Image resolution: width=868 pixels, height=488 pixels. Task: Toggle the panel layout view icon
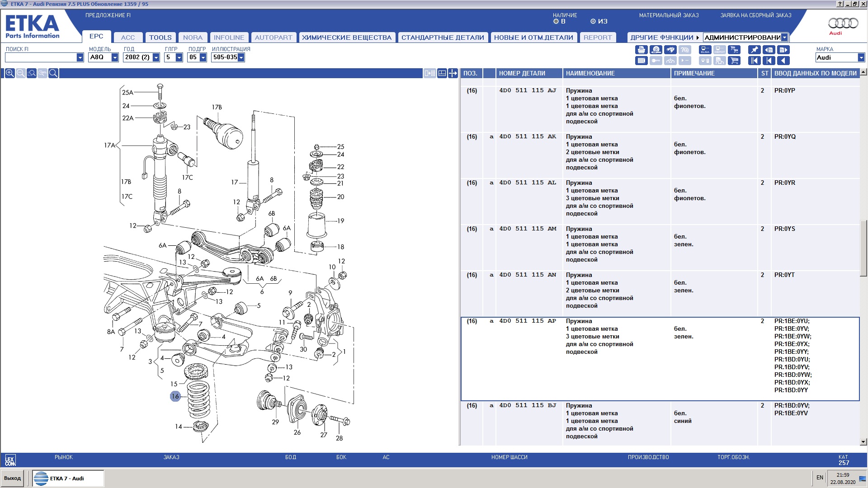(x=442, y=73)
